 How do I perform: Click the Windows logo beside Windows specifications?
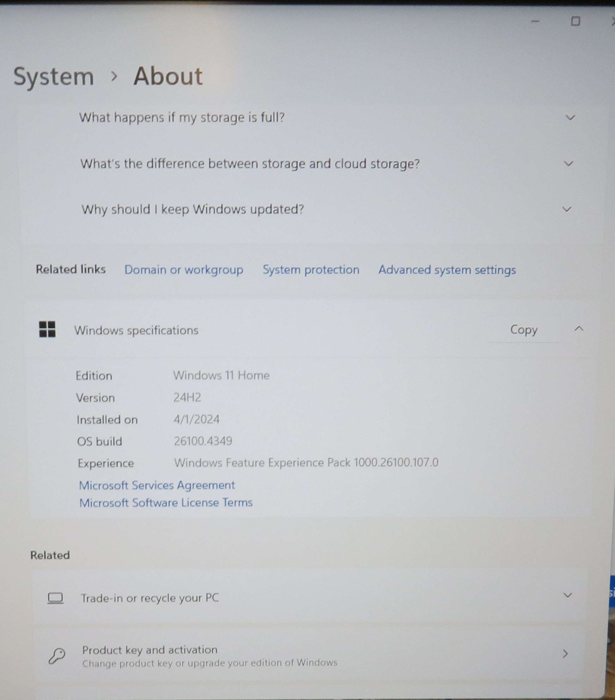(47, 329)
